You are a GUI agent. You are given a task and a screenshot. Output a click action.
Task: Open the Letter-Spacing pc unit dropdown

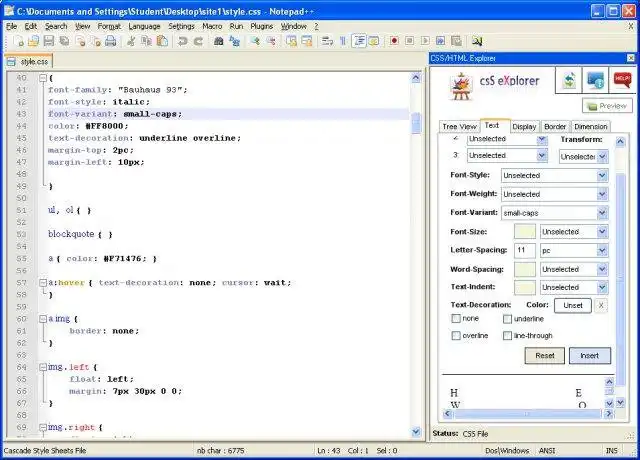574,251
